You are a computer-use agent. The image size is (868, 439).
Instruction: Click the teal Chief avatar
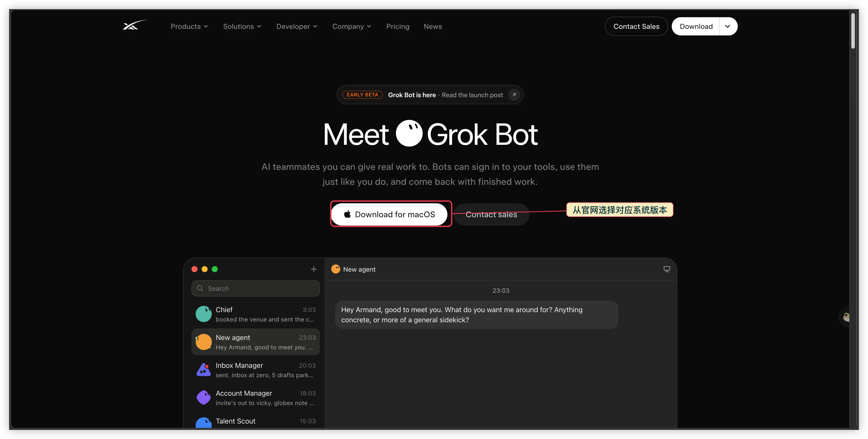(x=204, y=314)
